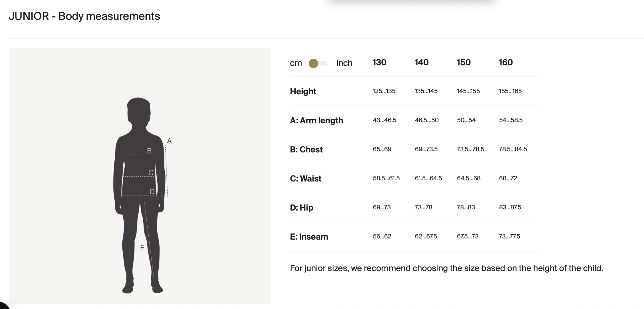
Task: Choose the 150 size column header
Action: [x=464, y=62]
